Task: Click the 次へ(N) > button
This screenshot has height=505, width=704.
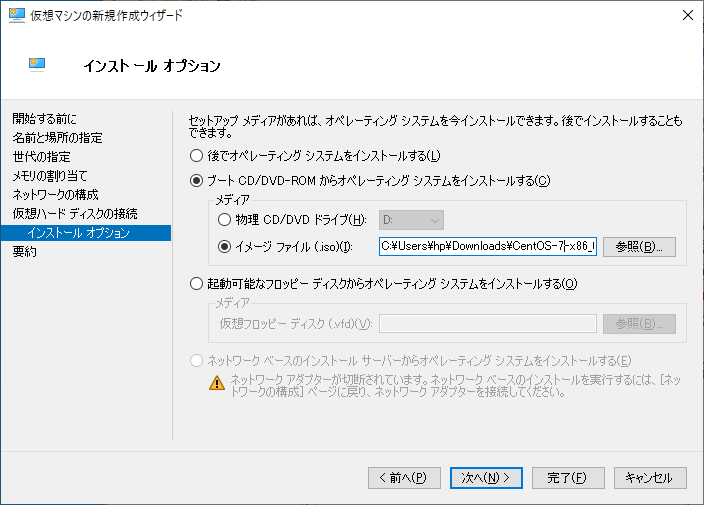Action: click(486, 478)
